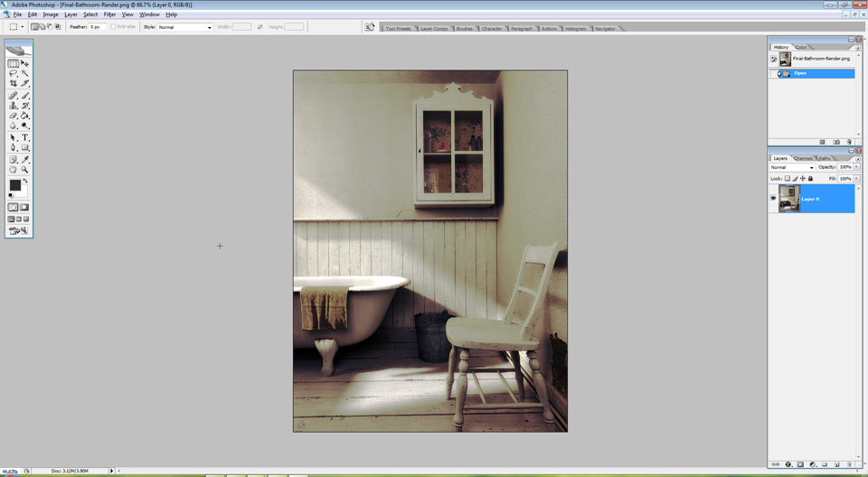Pick the Horizontal Type tool

pos(25,137)
